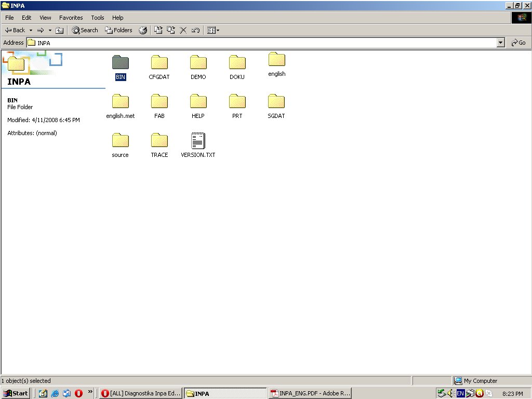Click the Move To toolbar icon
The height and width of the screenshot is (399, 532).
[x=158, y=30]
